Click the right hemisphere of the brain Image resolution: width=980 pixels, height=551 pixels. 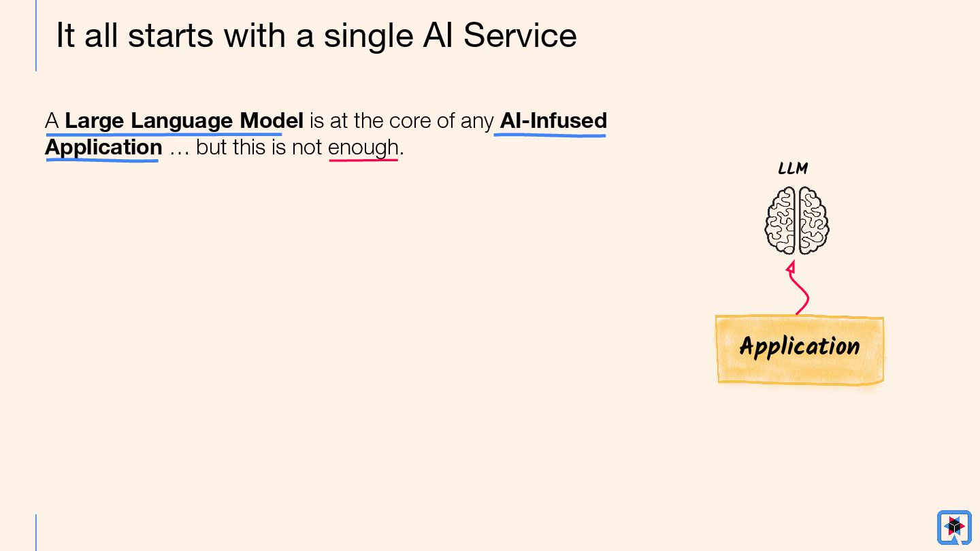pos(813,220)
